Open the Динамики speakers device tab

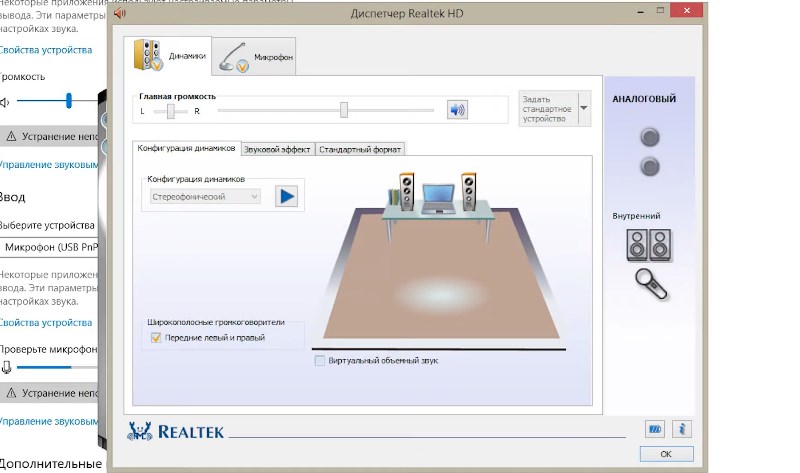tap(168, 56)
